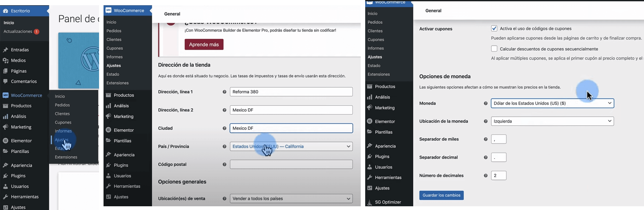Click the Separador decimal field
This screenshot has width=644, height=210.
[x=499, y=157]
